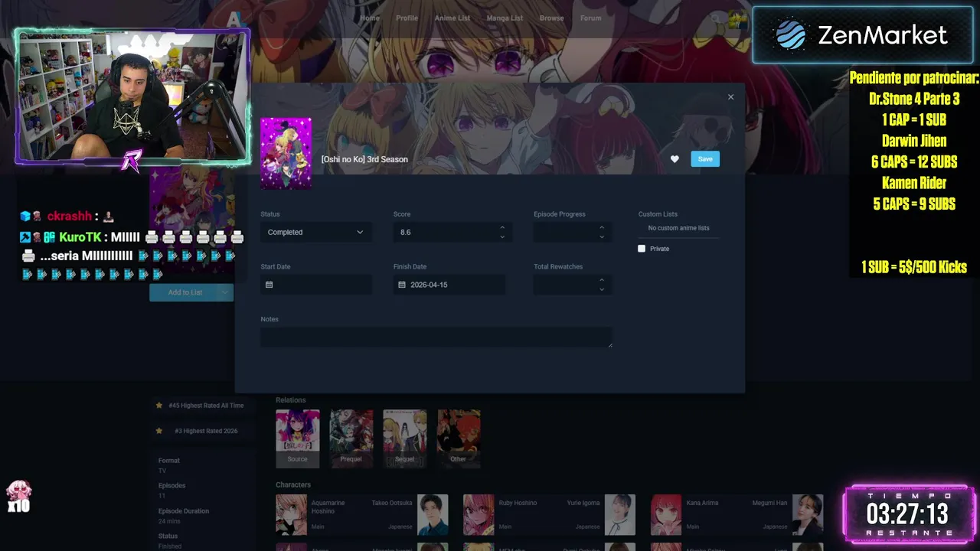
Task: Open the Finish Date calendar icon
Action: (402, 285)
